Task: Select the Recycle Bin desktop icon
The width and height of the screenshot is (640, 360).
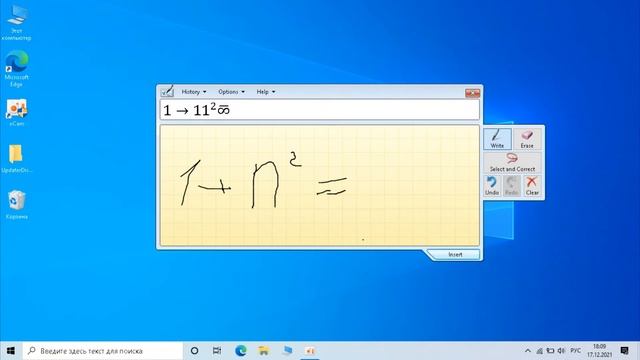Action: [16, 205]
